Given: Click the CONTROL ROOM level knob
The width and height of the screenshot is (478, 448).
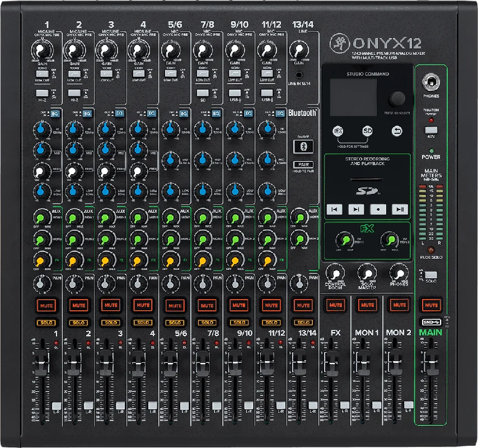Looking at the screenshot, I should (335, 273).
